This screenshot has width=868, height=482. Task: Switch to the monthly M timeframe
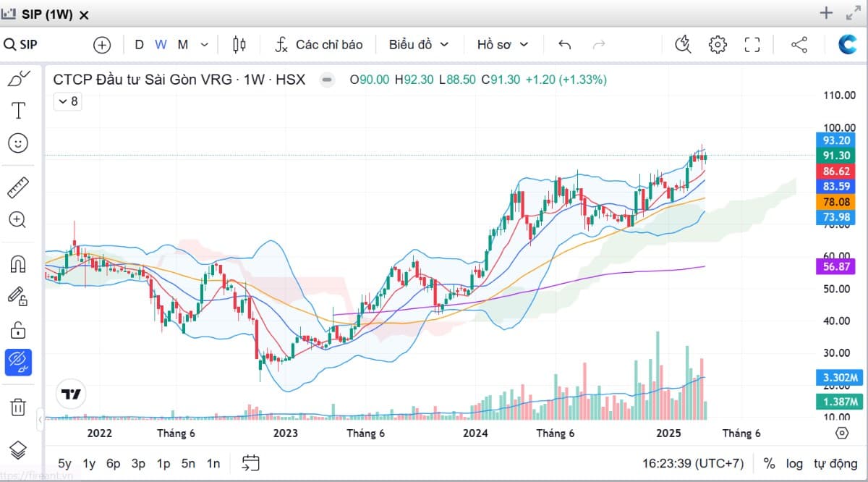click(x=183, y=45)
